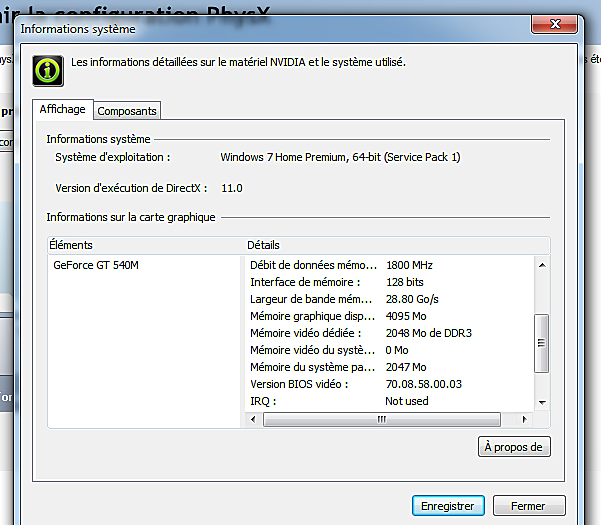
Task: Click the vertical scrollbar down arrow
Action: [542, 402]
